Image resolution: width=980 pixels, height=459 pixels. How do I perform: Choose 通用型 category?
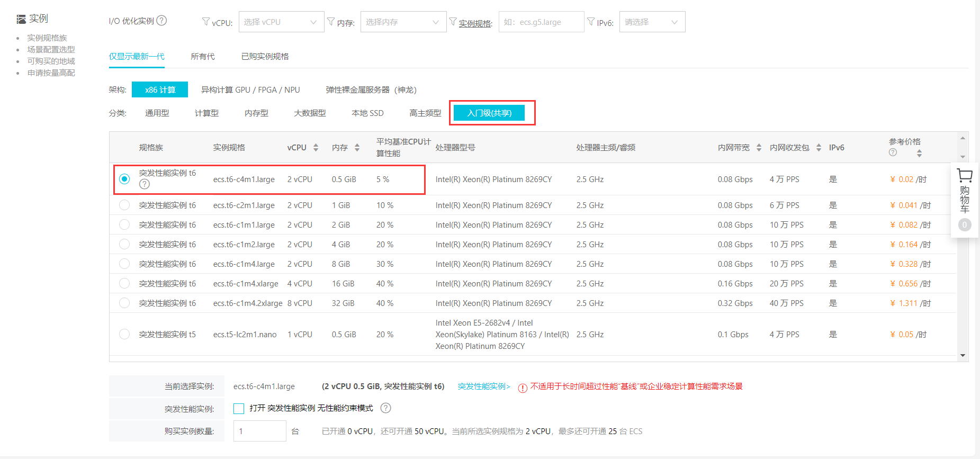click(157, 113)
